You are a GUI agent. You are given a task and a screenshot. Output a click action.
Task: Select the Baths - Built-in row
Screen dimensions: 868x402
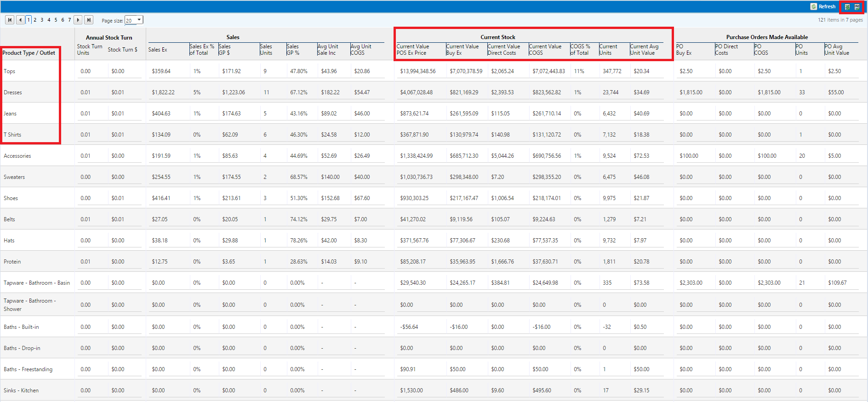(x=434, y=327)
